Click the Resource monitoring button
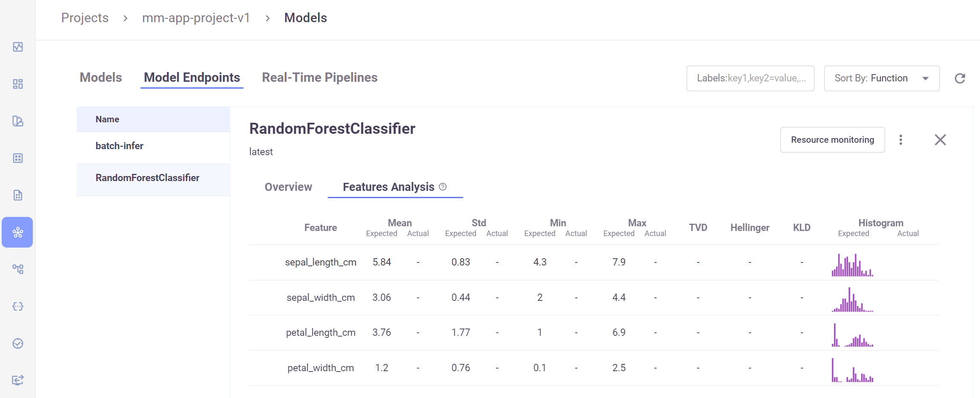The height and width of the screenshot is (398, 980). pyautogui.click(x=832, y=140)
